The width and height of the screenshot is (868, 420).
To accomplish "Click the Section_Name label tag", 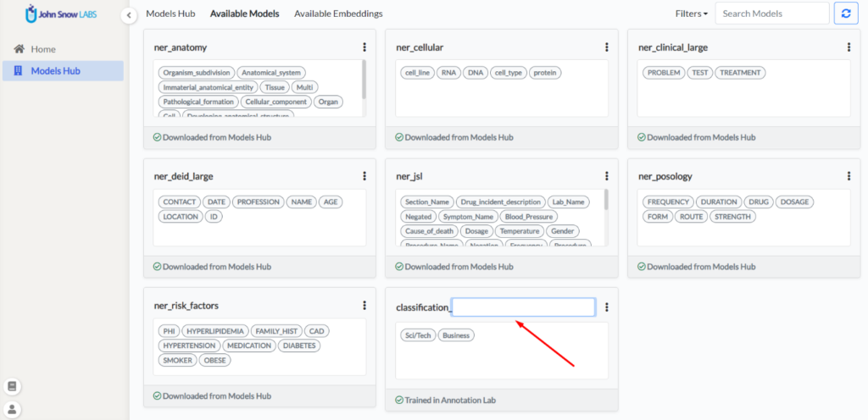I will pyautogui.click(x=427, y=202).
